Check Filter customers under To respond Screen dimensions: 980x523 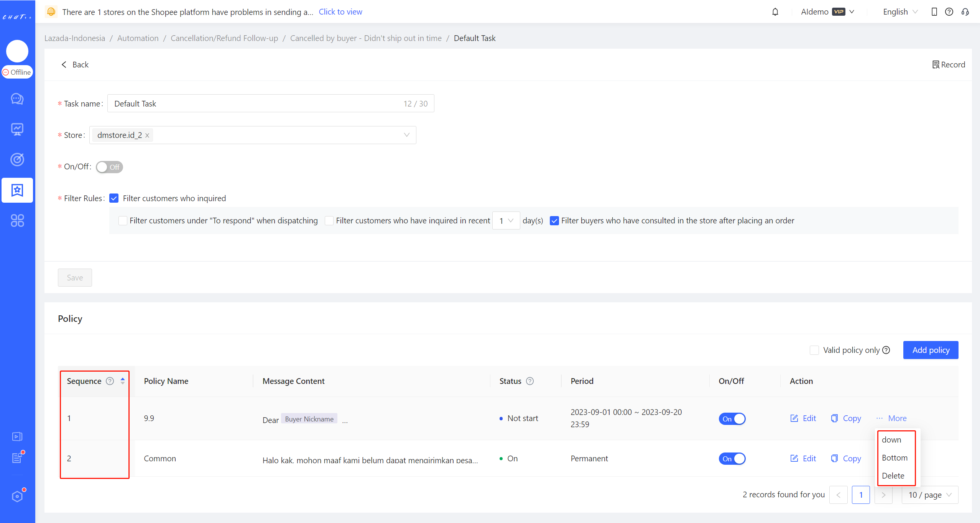tap(123, 220)
